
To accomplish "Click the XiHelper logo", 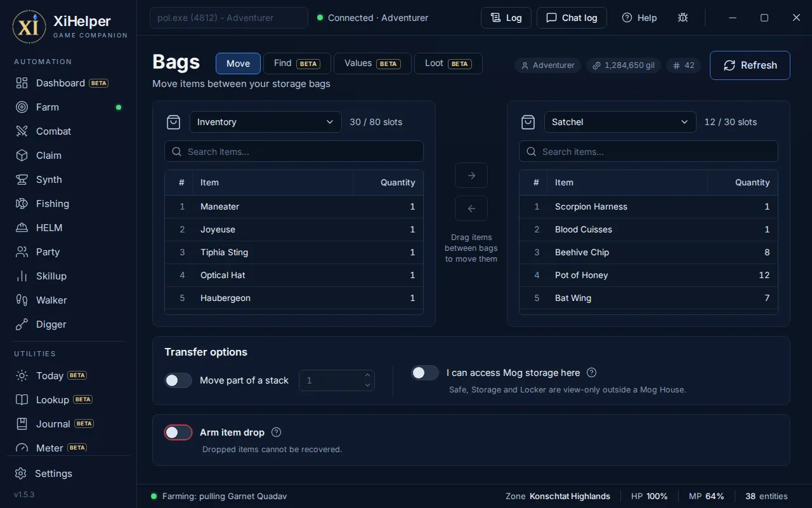I will [29, 27].
